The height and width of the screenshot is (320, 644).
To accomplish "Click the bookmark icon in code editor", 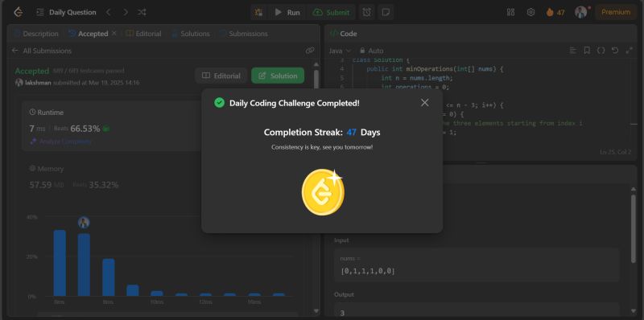I will [x=587, y=51].
